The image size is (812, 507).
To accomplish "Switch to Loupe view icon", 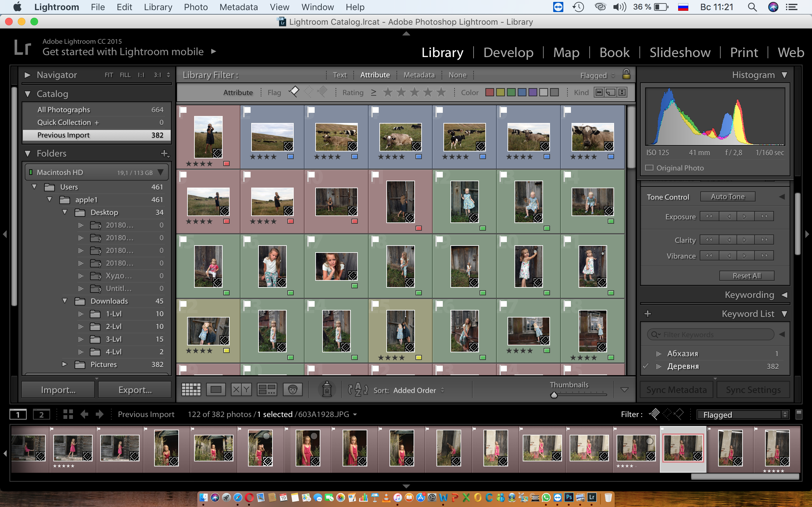I will tap(216, 390).
